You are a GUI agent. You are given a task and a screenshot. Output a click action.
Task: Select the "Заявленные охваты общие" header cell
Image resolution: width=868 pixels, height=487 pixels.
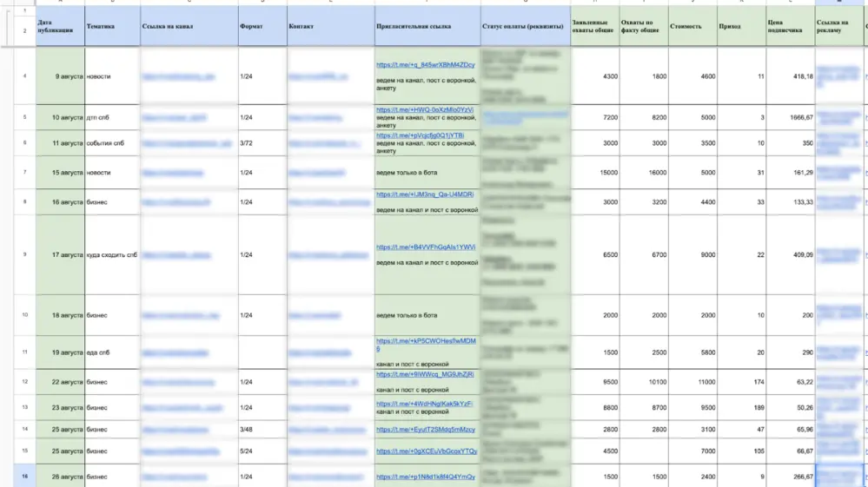pos(595,26)
